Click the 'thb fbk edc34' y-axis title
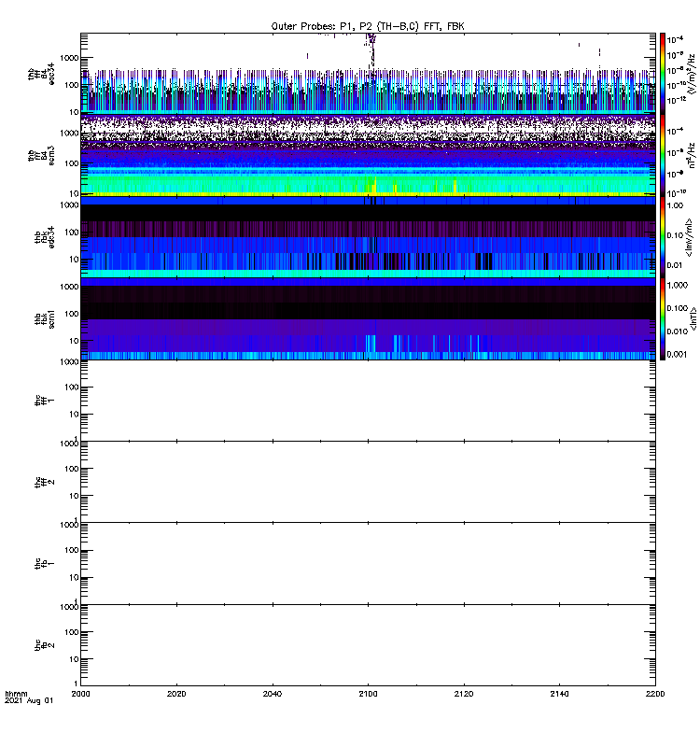Screen dimensions: 700x747 [45, 237]
